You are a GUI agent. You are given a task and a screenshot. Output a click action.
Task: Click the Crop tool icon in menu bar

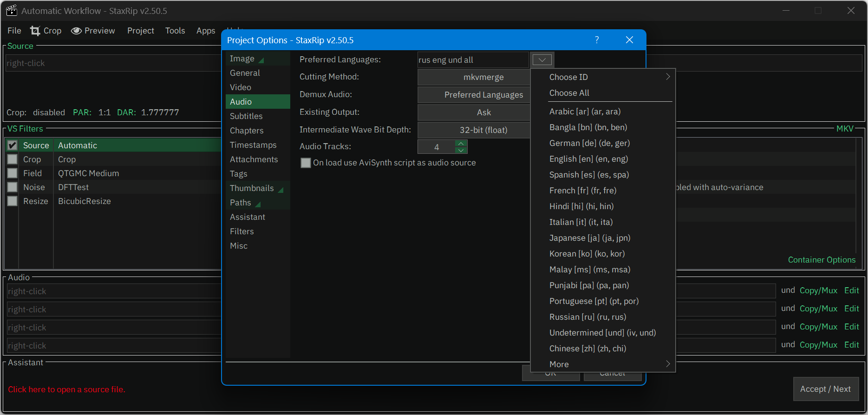[x=35, y=31]
